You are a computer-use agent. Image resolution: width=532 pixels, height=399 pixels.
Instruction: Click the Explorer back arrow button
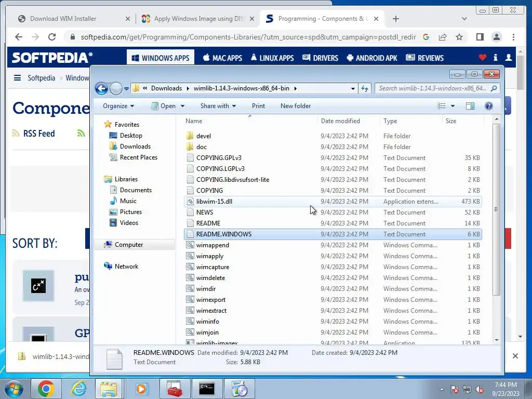coord(101,88)
